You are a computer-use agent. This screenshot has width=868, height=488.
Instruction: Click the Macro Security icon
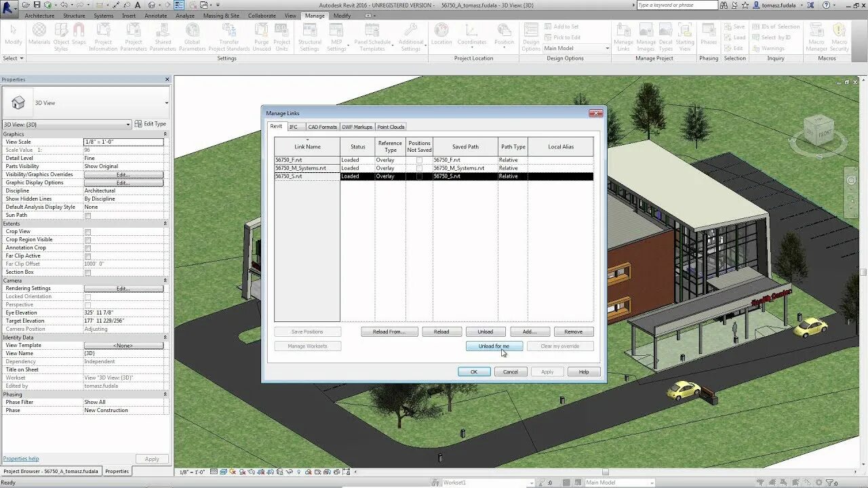(840, 37)
